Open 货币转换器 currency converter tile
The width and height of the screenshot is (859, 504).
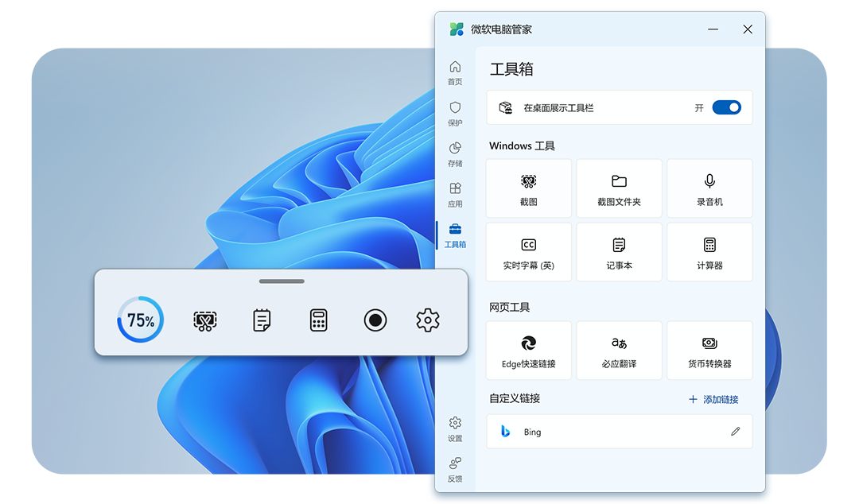709,351
